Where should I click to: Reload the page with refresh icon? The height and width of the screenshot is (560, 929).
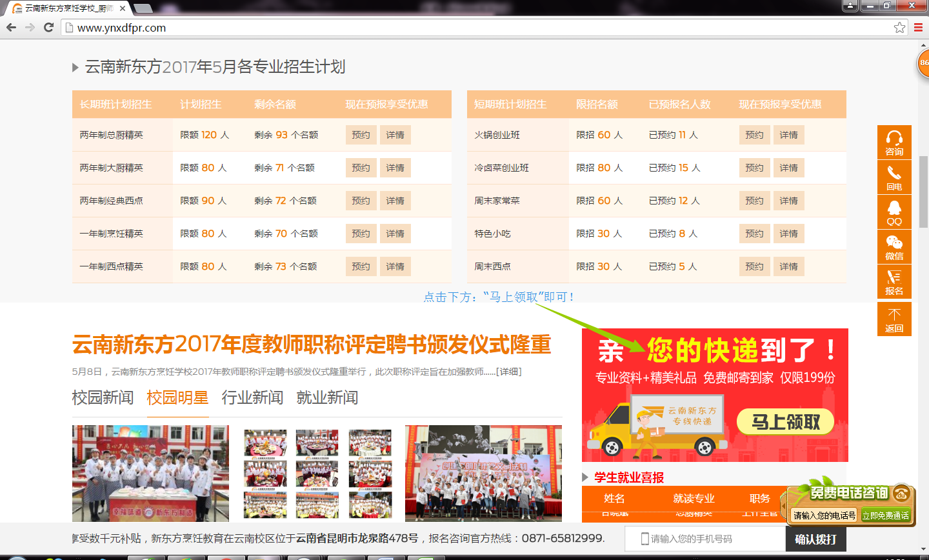[x=48, y=28]
